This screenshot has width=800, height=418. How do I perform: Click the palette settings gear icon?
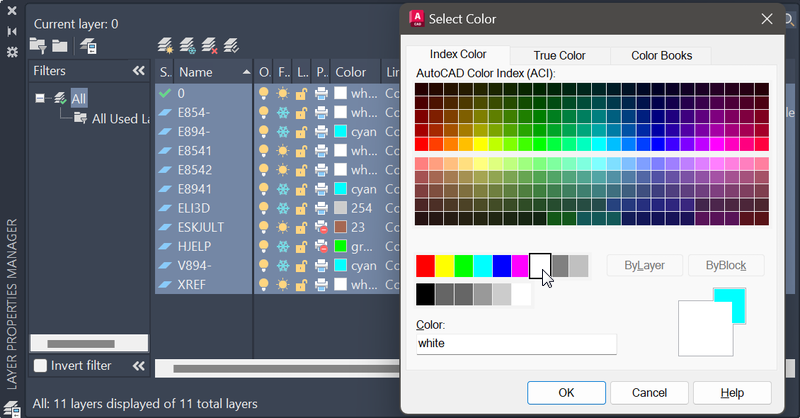12,51
